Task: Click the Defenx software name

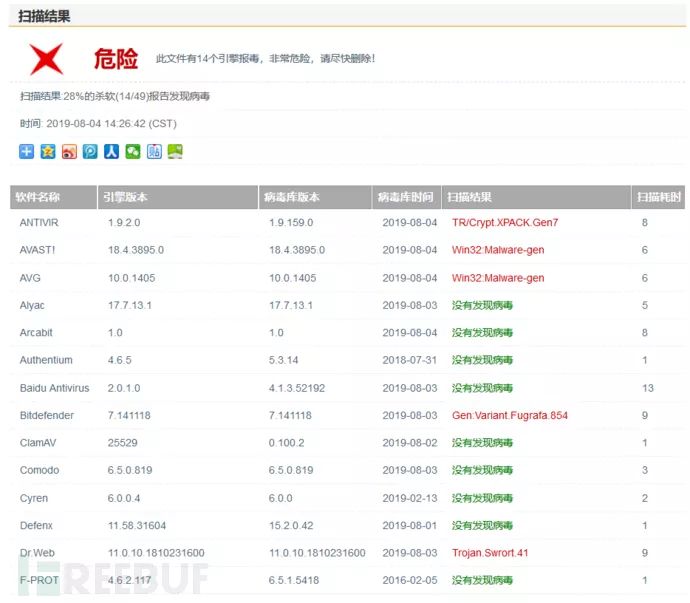Action: (x=36, y=526)
